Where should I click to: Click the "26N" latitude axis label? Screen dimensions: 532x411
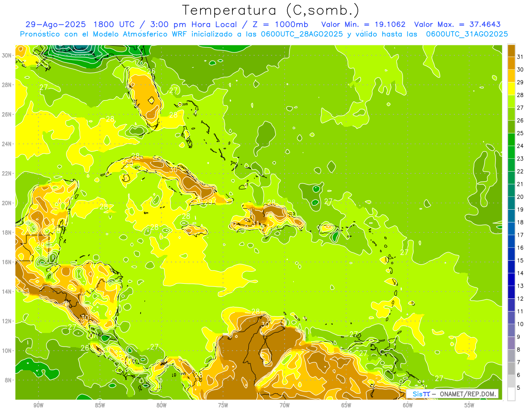coord(7,114)
